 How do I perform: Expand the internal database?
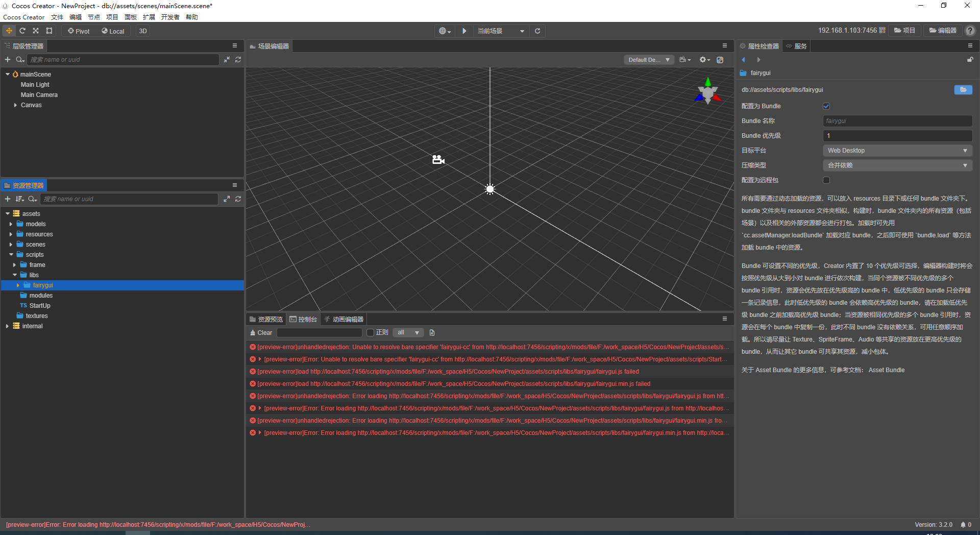tap(7, 326)
